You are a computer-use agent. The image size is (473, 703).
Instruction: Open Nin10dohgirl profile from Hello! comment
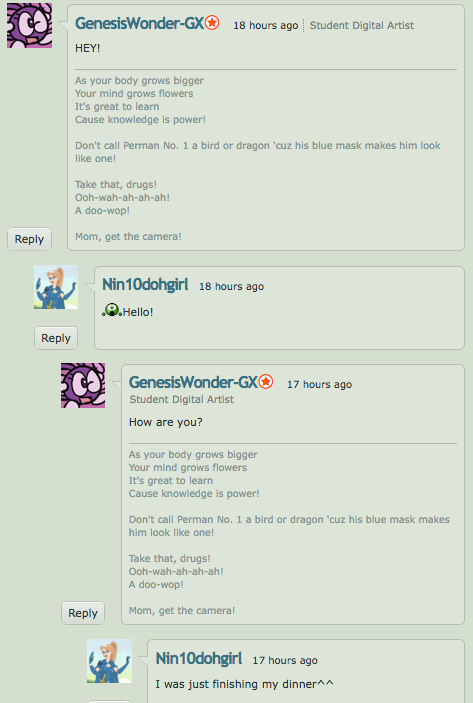pos(145,284)
